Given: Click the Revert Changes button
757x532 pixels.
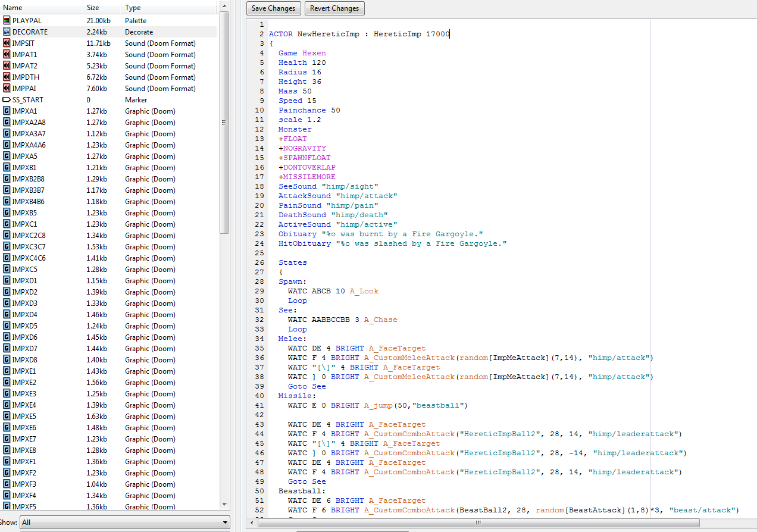Looking at the screenshot, I should click(334, 8).
